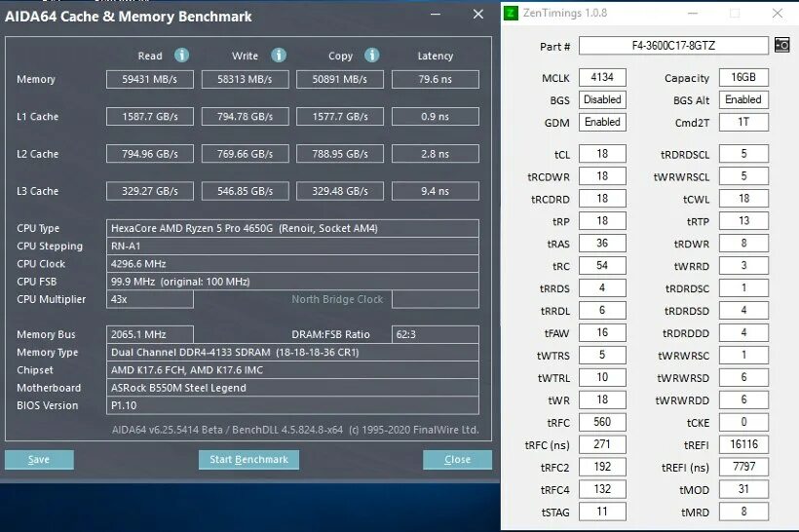Click the Motherboard ASRock B550M Steel Legend field

pyautogui.click(x=292, y=389)
